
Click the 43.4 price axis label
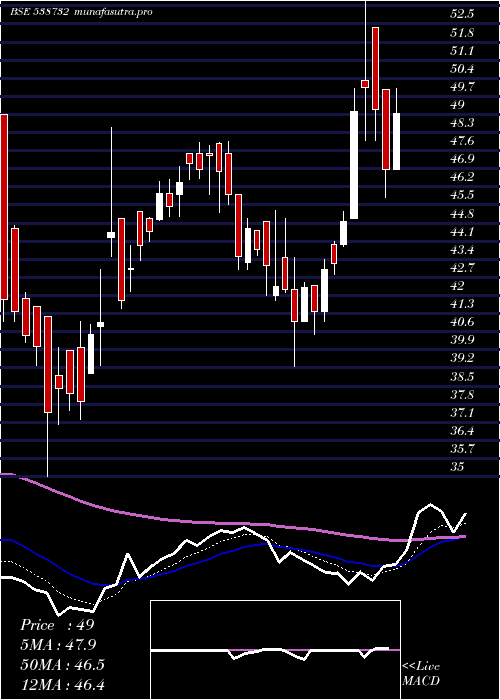462,250
